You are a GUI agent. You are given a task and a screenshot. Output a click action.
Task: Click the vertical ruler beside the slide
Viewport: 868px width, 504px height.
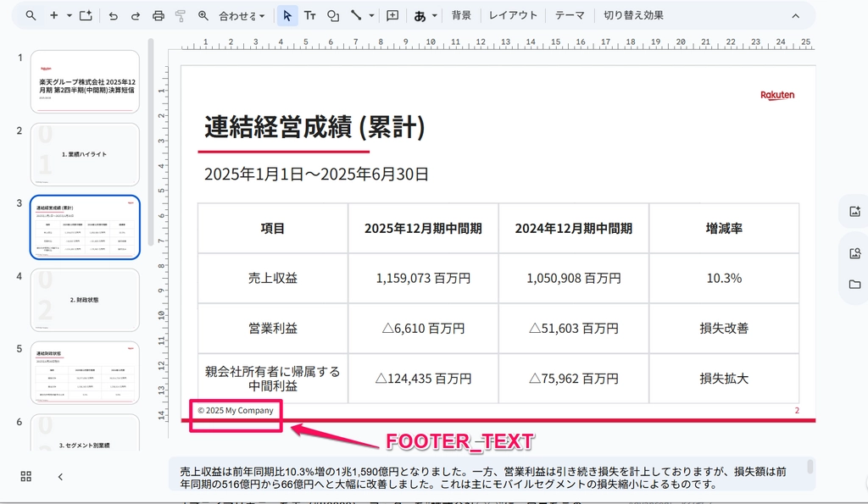click(x=162, y=243)
